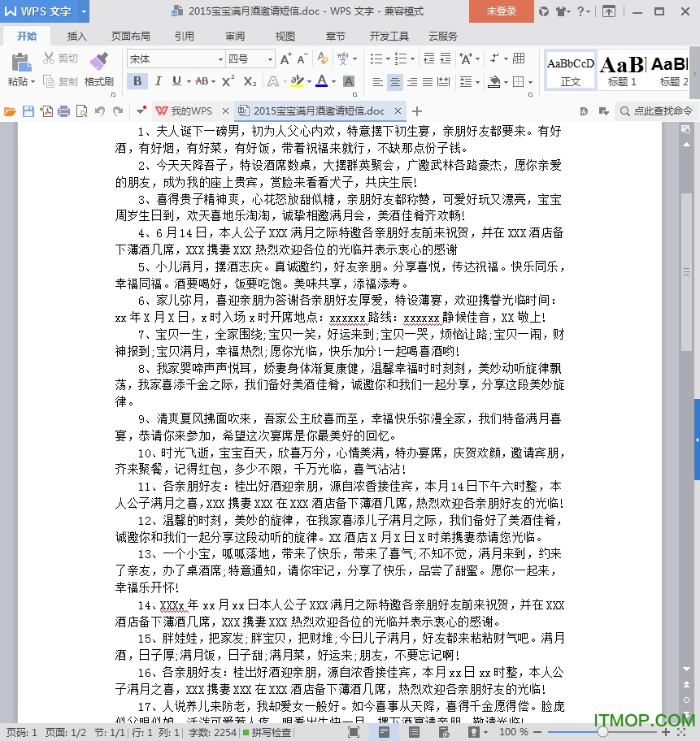The height and width of the screenshot is (741, 700).
Task: Expand the WPS 文字 application menu arrow
Action: pyautogui.click(x=84, y=11)
